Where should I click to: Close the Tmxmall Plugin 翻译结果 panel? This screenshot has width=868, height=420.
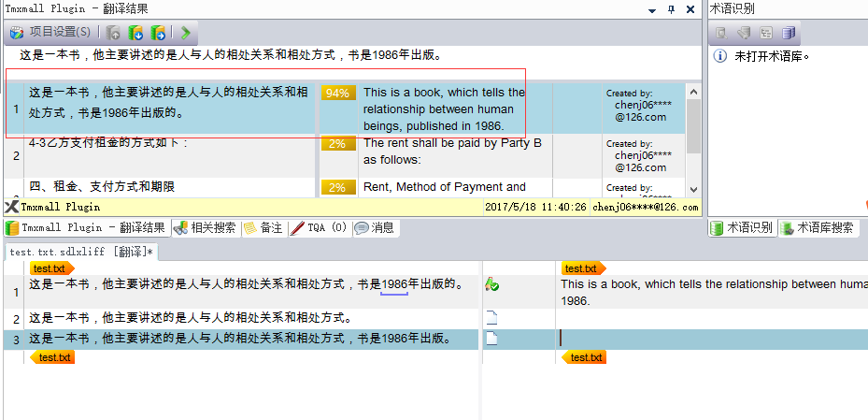click(x=690, y=9)
